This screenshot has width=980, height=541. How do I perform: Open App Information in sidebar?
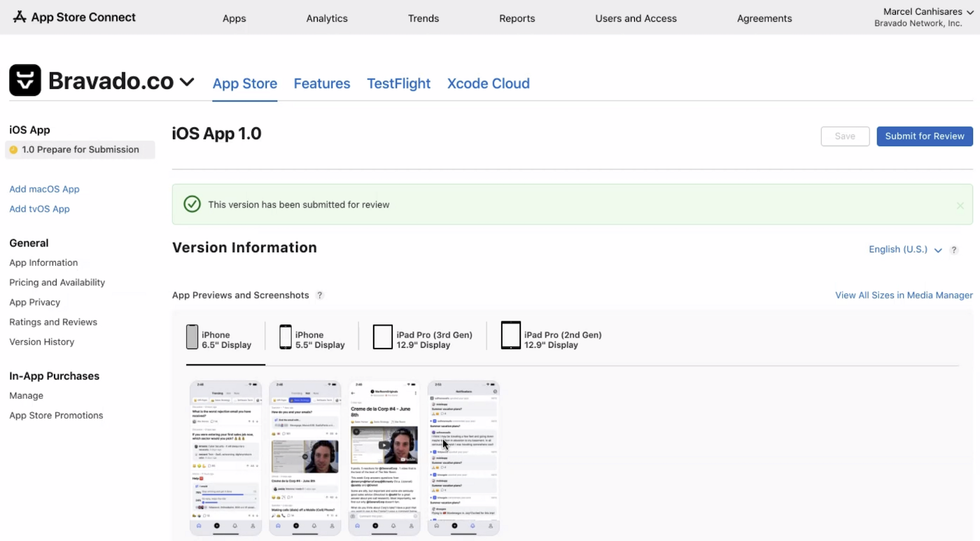pyautogui.click(x=43, y=262)
